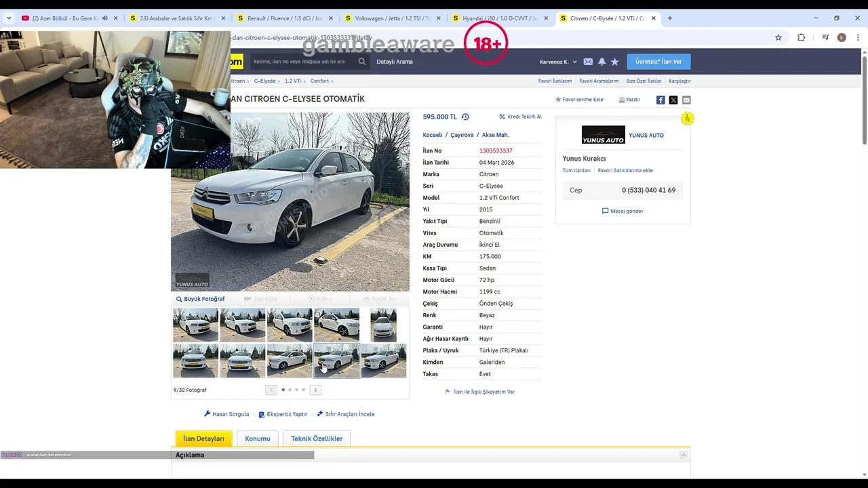This screenshot has width=868, height=488.
Task: Click the Yazdır print icon
Action: [622, 100]
